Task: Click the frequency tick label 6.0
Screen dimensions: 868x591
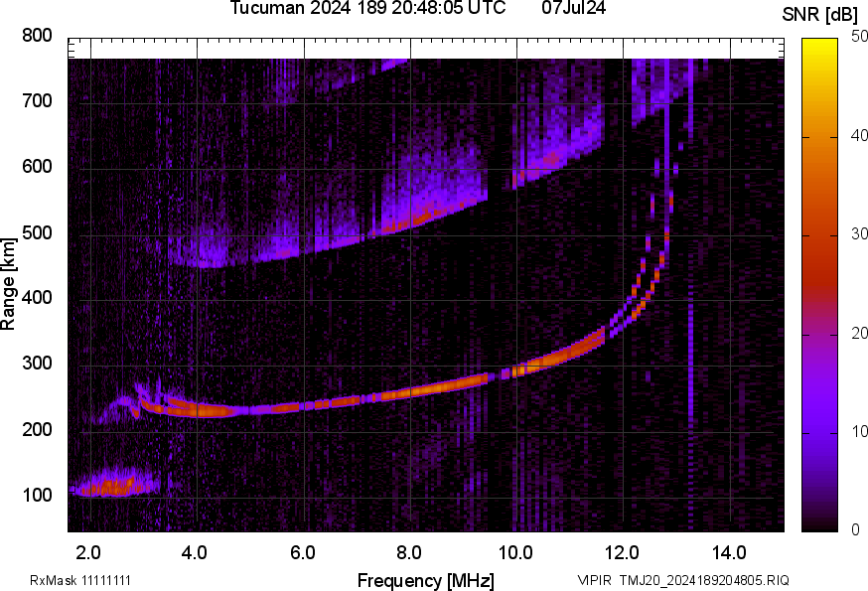Action: tap(302, 552)
